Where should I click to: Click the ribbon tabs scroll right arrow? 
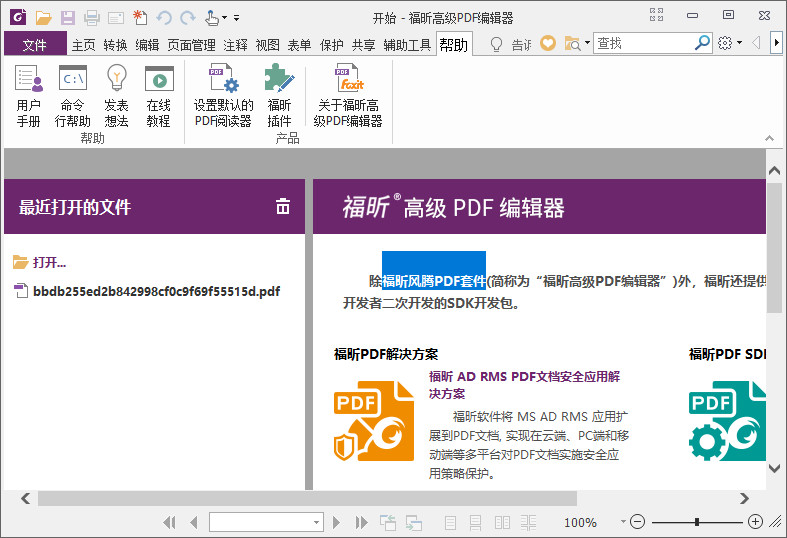[x=776, y=43]
